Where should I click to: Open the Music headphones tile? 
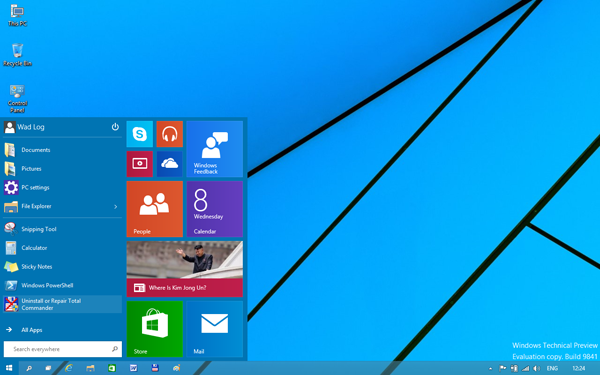coord(170,134)
